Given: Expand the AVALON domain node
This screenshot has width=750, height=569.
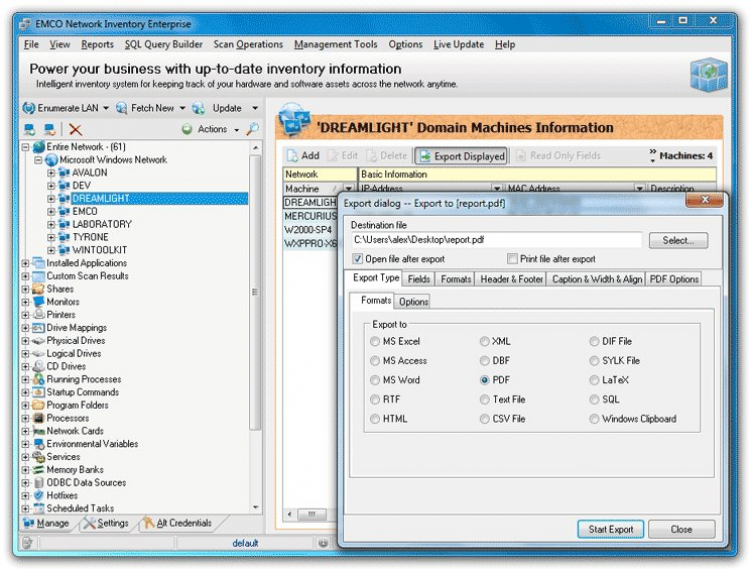Looking at the screenshot, I should point(51,173).
